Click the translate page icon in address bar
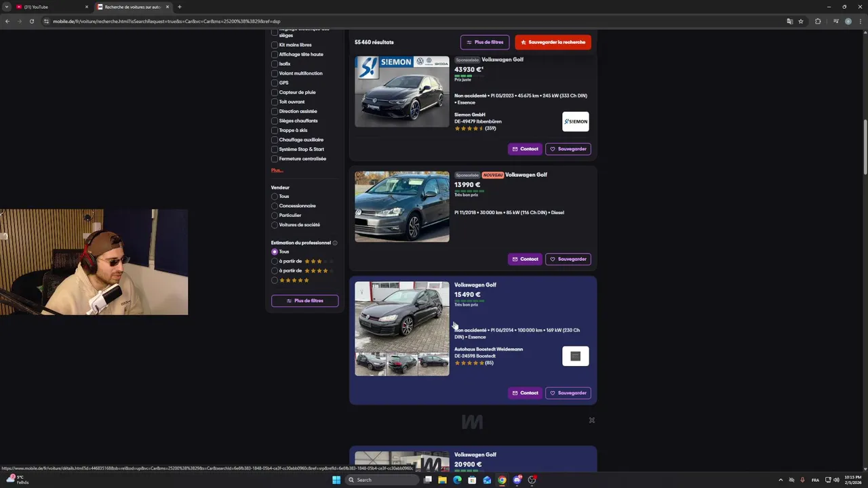The width and height of the screenshot is (868, 488). click(789, 21)
